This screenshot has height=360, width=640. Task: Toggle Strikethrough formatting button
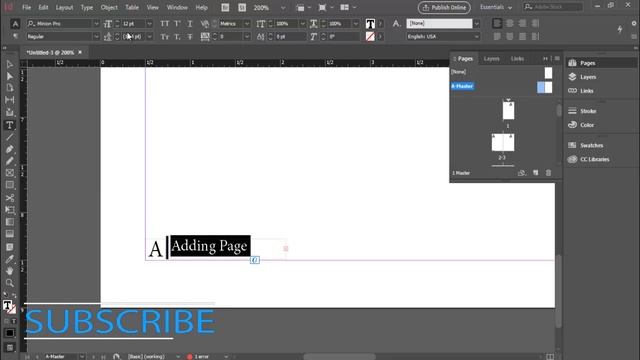click(x=190, y=37)
